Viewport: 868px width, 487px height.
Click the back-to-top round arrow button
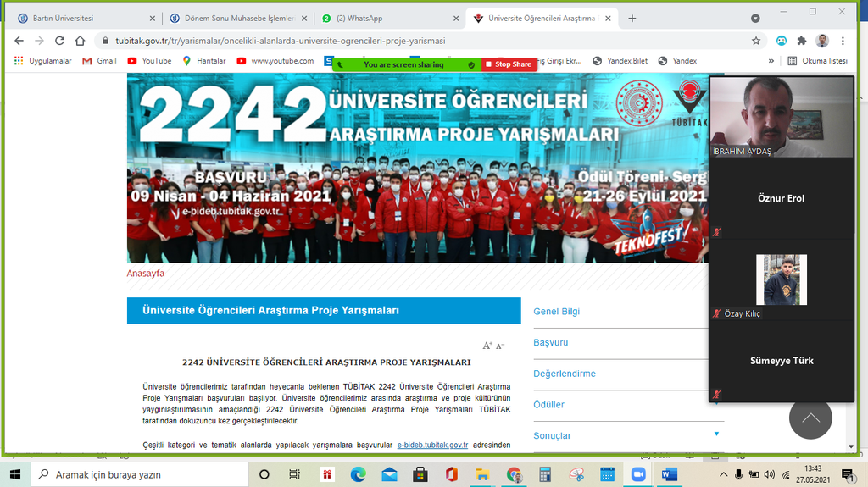pyautogui.click(x=810, y=418)
